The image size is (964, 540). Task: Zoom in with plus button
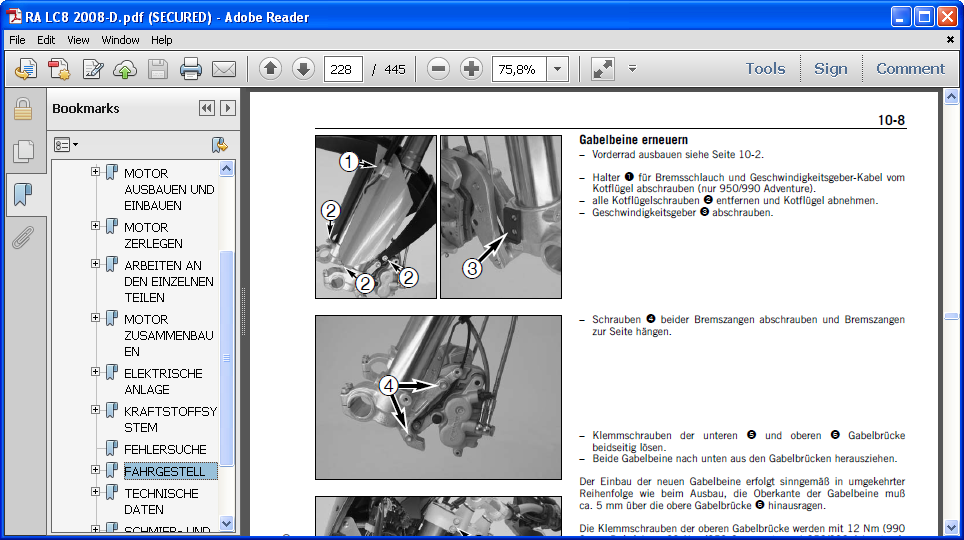click(471, 69)
